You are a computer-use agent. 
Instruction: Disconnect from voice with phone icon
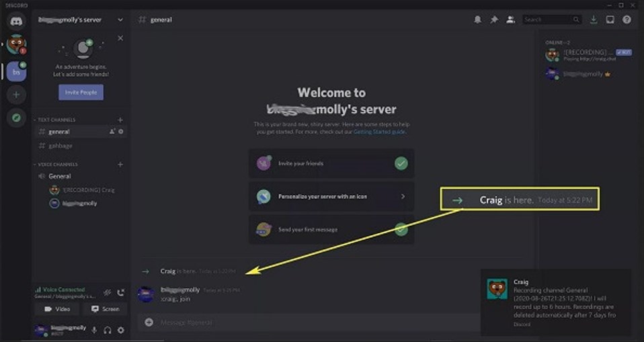(120, 293)
